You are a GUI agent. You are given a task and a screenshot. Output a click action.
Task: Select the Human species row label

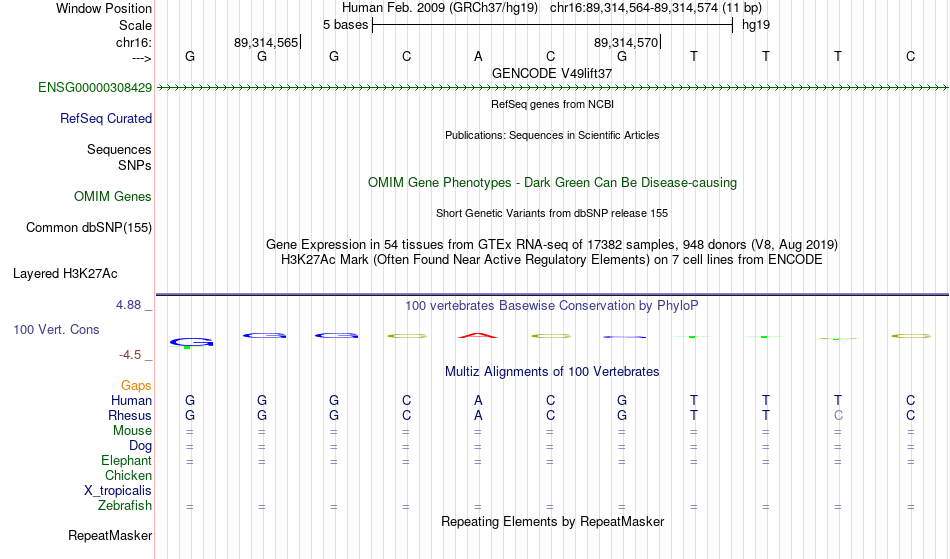[131, 400]
